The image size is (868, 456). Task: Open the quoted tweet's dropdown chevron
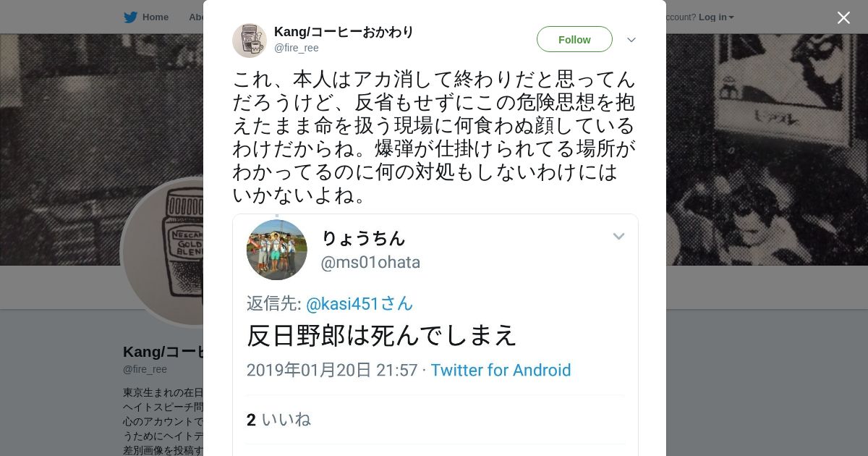(618, 237)
